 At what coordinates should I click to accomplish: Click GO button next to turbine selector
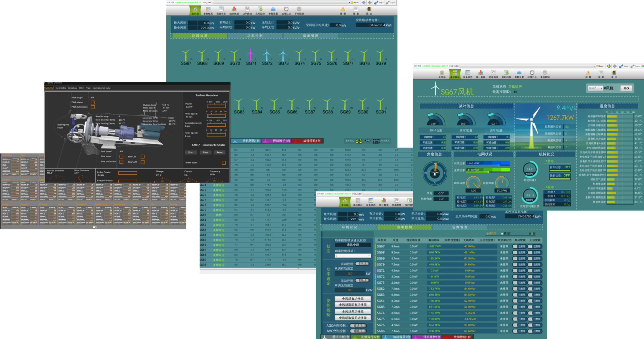(626, 88)
